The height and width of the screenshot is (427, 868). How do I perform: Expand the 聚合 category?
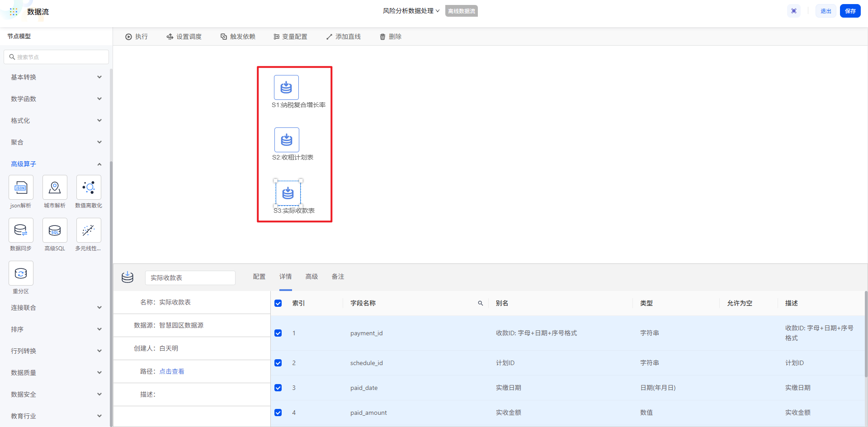(x=56, y=142)
